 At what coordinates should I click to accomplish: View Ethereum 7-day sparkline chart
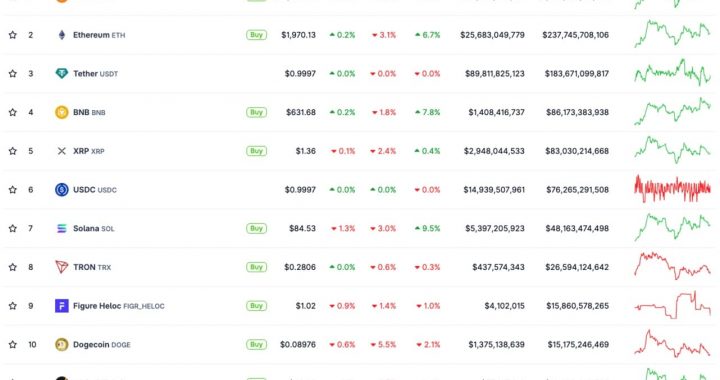(673, 34)
